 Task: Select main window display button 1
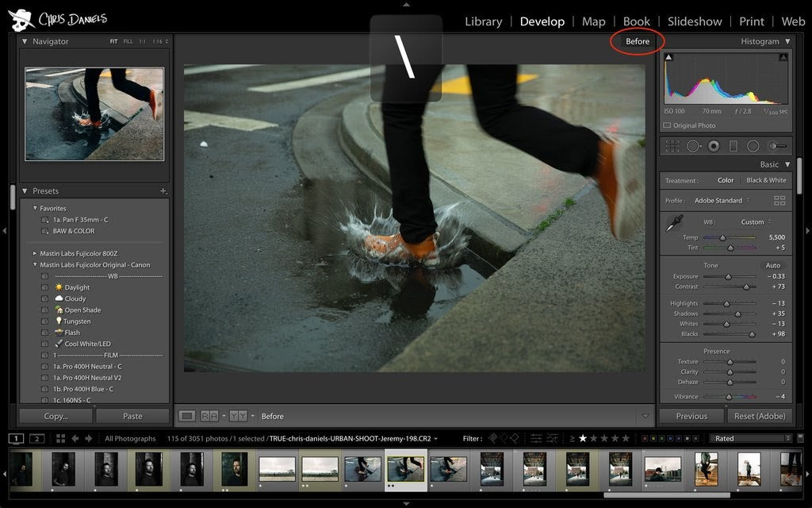(x=16, y=438)
